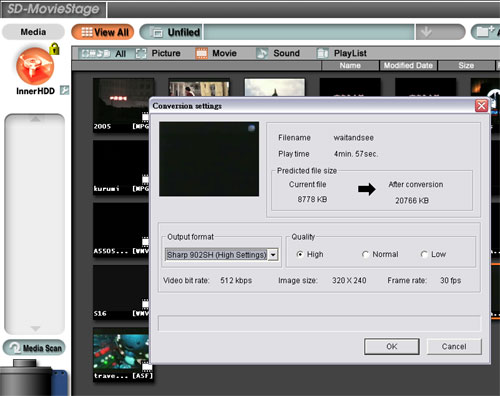
Task: Click OK in Conversion settings dialog
Action: tap(392, 347)
